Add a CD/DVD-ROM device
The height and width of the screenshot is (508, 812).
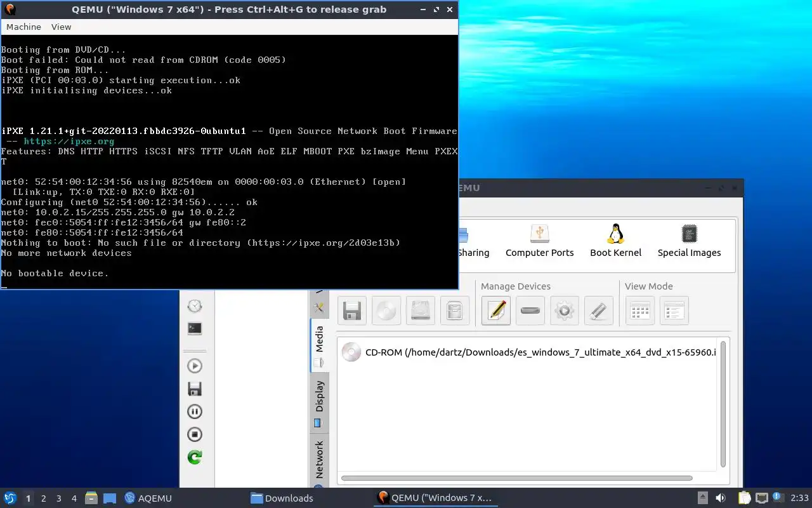click(386, 311)
